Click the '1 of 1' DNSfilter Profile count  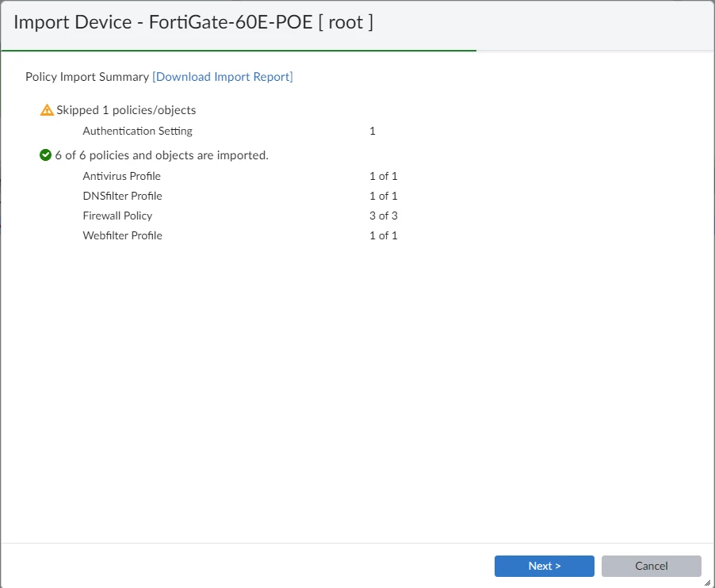(x=384, y=196)
